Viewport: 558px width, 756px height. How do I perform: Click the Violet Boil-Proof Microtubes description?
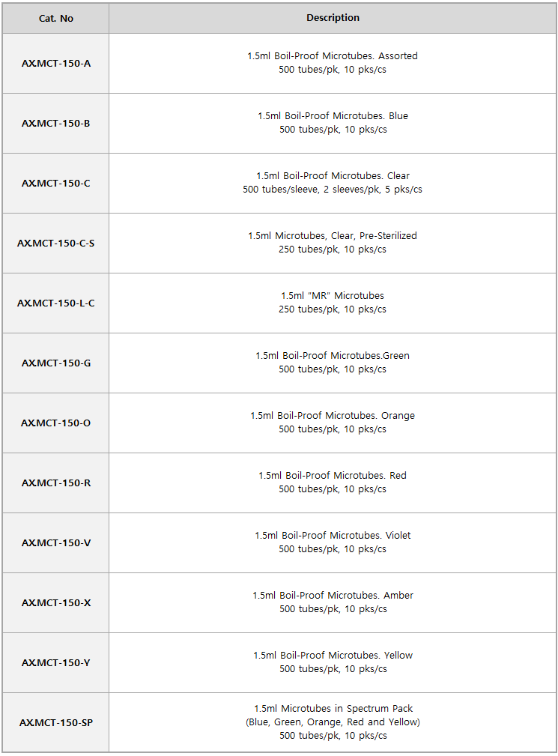(x=333, y=542)
